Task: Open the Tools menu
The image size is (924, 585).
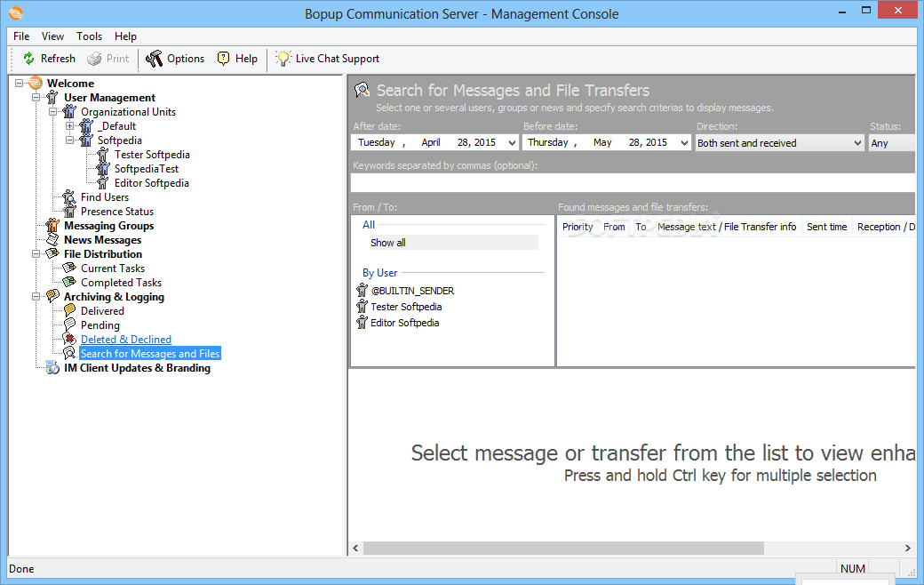Action: [89, 36]
